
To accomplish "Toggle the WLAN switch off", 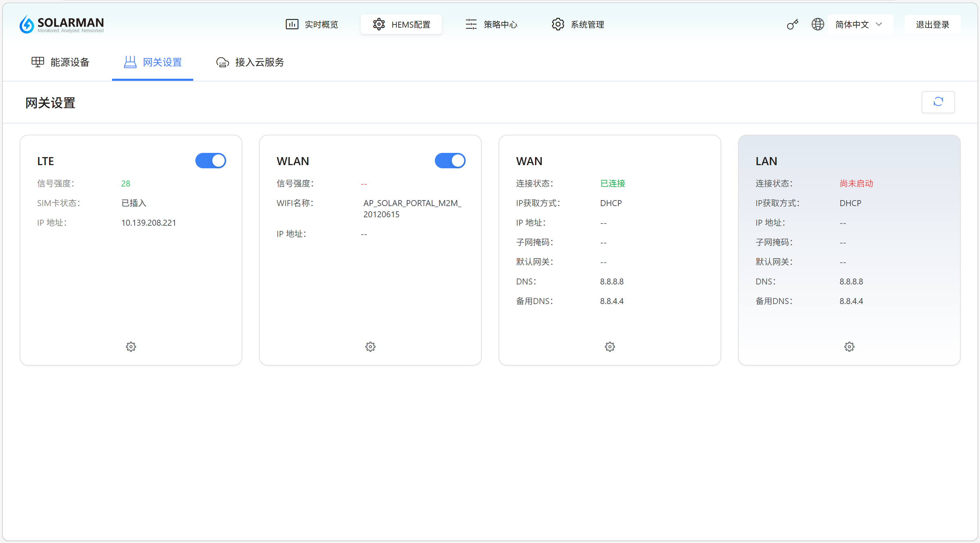I will click(450, 161).
